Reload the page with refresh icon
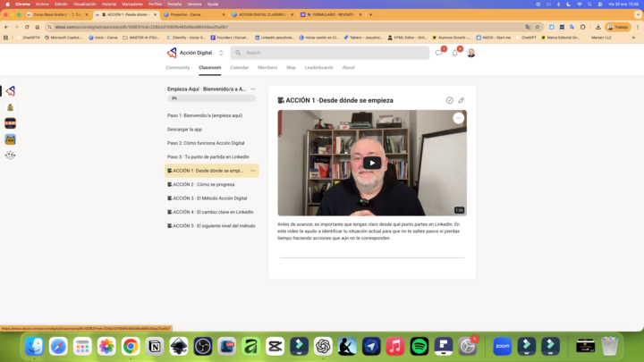 (27, 27)
